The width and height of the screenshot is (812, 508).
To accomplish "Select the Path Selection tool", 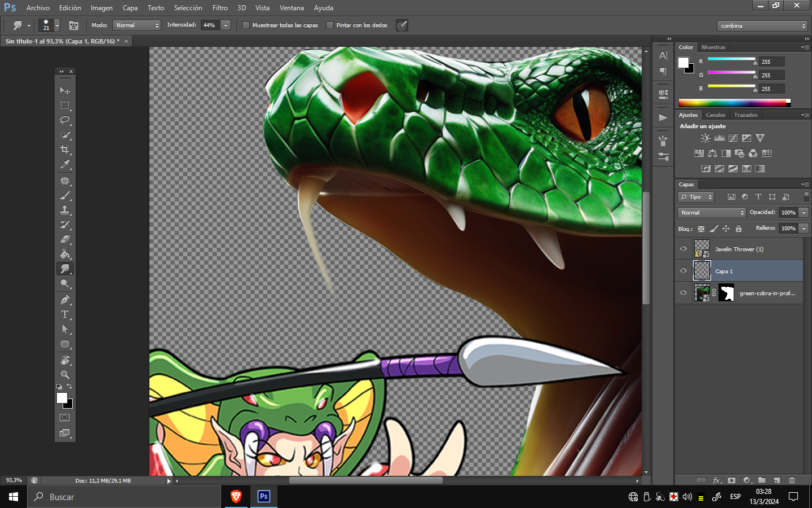I will [x=65, y=329].
